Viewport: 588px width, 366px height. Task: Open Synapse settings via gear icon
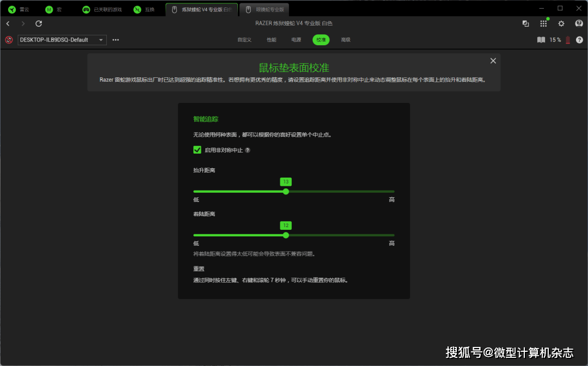tap(561, 23)
